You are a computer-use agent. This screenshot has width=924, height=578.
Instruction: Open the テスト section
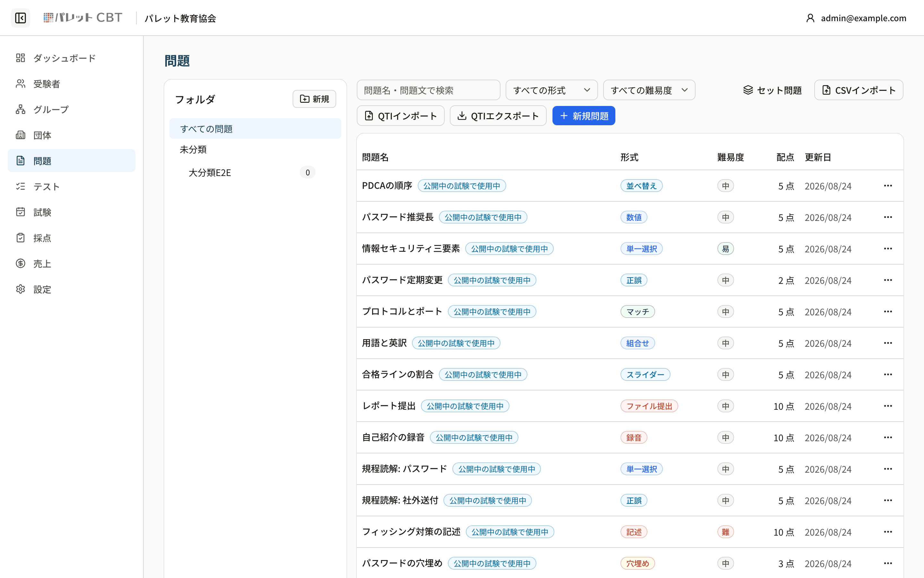(72, 186)
